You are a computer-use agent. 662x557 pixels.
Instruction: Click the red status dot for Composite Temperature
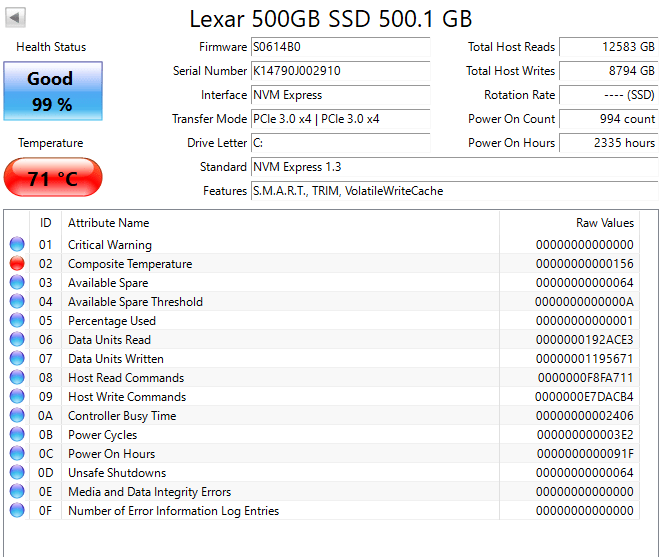click(17, 263)
